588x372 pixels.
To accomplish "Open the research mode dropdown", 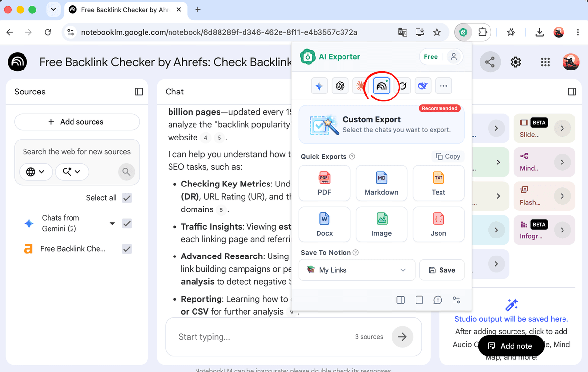I will point(72,172).
